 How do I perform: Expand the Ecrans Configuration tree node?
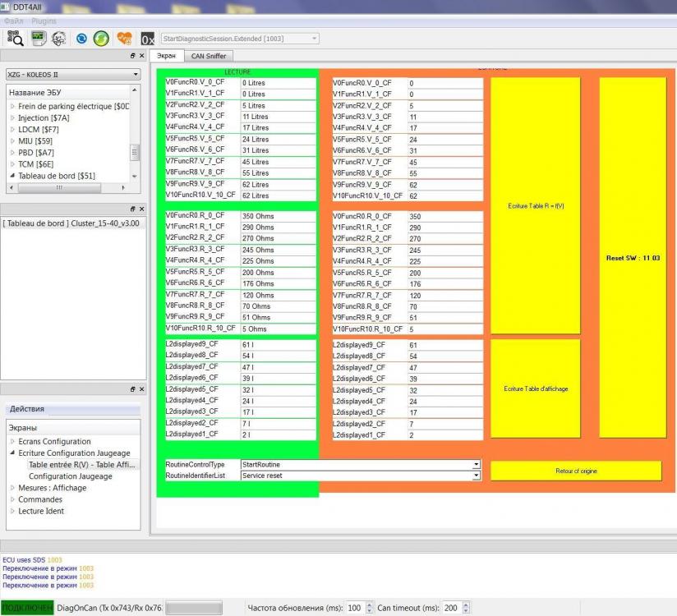[12, 441]
